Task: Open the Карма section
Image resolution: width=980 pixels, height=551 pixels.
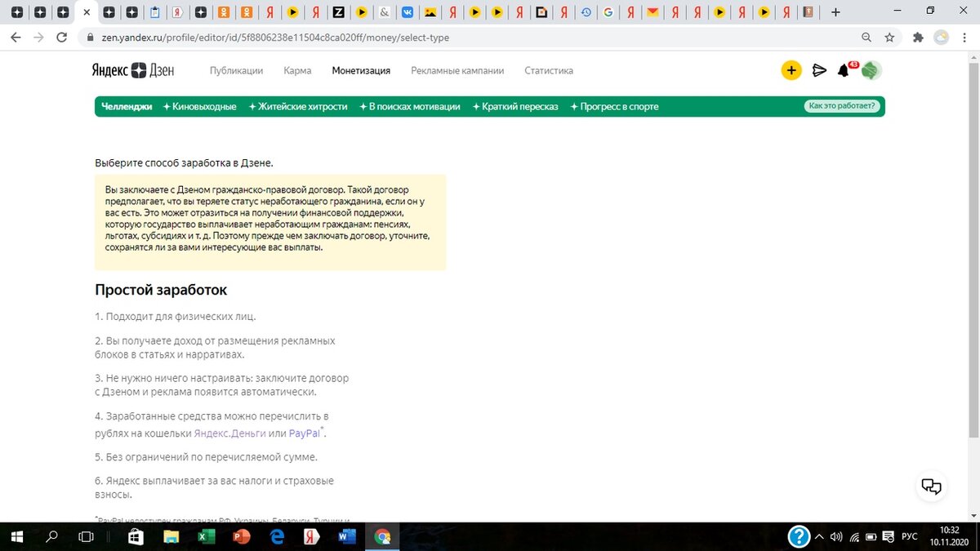Action: [297, 71]
